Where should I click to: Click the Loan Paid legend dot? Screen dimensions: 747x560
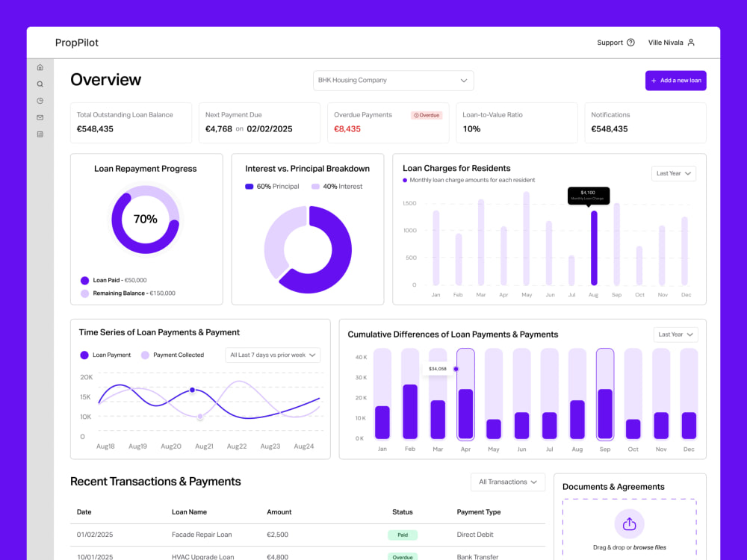[x=85, y=281]
